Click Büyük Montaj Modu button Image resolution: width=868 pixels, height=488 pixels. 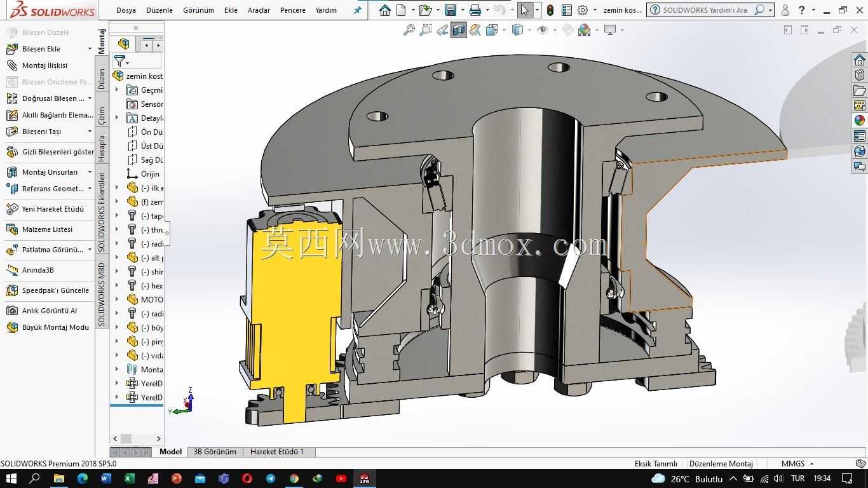48,327
